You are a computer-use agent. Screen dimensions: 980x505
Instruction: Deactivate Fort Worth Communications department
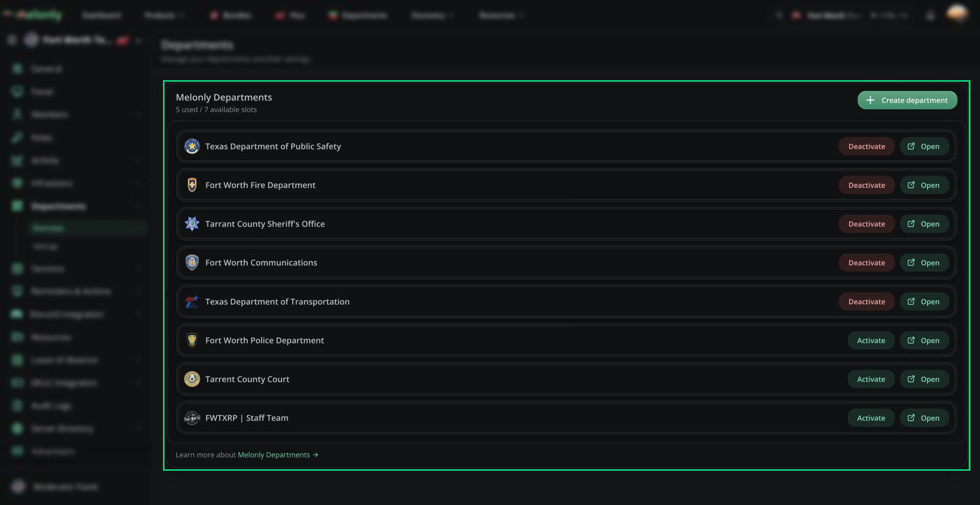click(867, 263)
